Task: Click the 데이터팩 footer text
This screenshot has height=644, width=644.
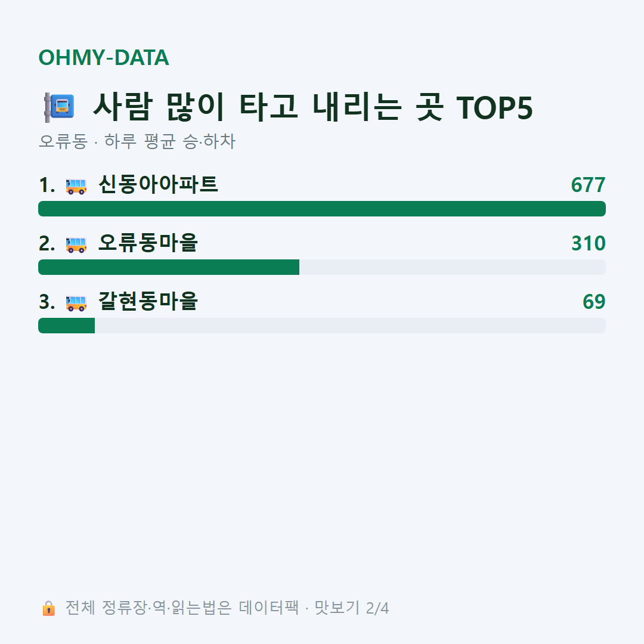Action: (268, 608)
